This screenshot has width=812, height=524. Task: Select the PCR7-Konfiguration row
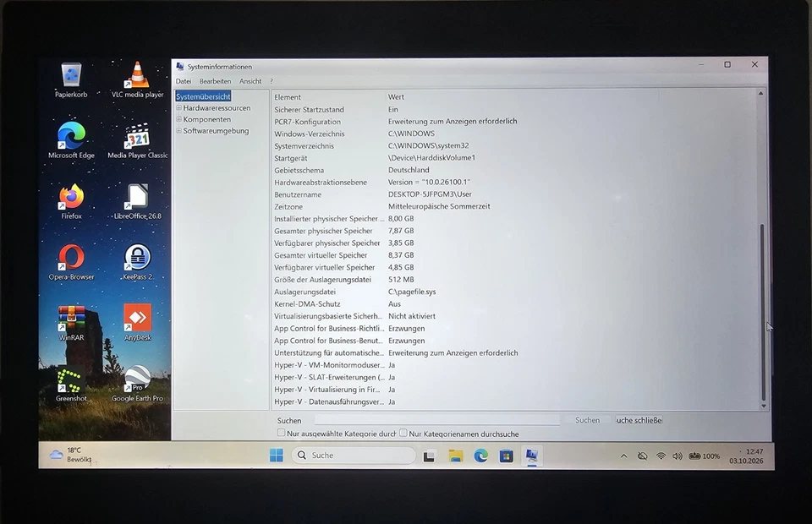[x=513, y=122]
